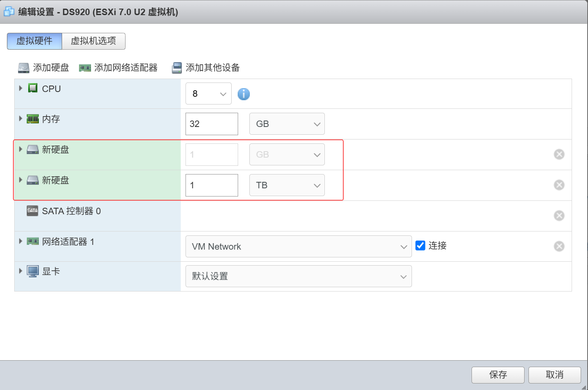
Task: Remove the 1 TB new hard disk
Action: coord(559,185)
